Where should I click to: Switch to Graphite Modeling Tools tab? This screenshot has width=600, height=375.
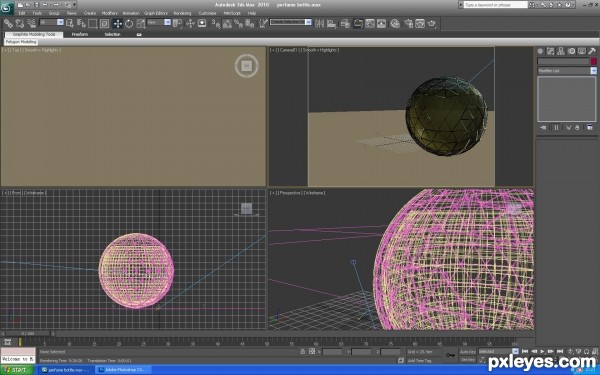(x=34, y=34)
